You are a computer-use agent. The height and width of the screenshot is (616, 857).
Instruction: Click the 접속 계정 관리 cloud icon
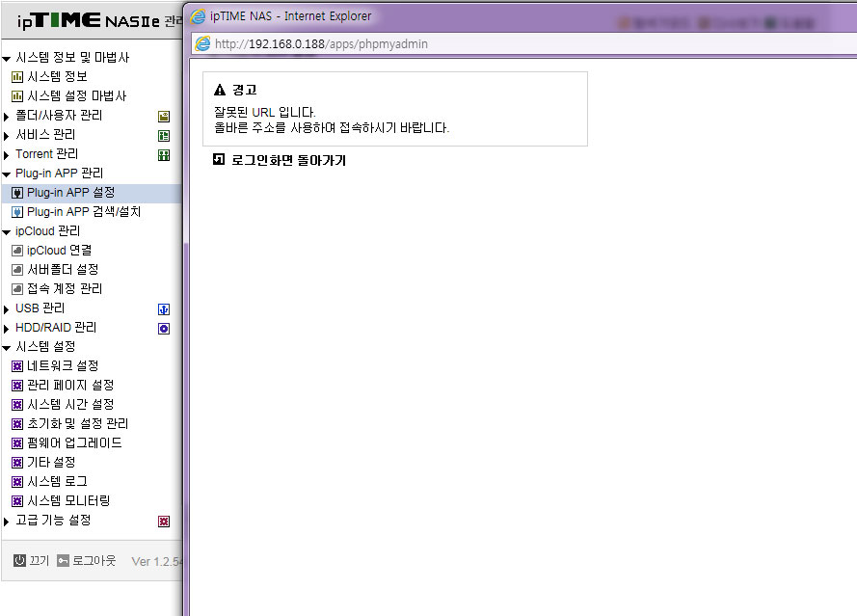click(x=17, y=289)
